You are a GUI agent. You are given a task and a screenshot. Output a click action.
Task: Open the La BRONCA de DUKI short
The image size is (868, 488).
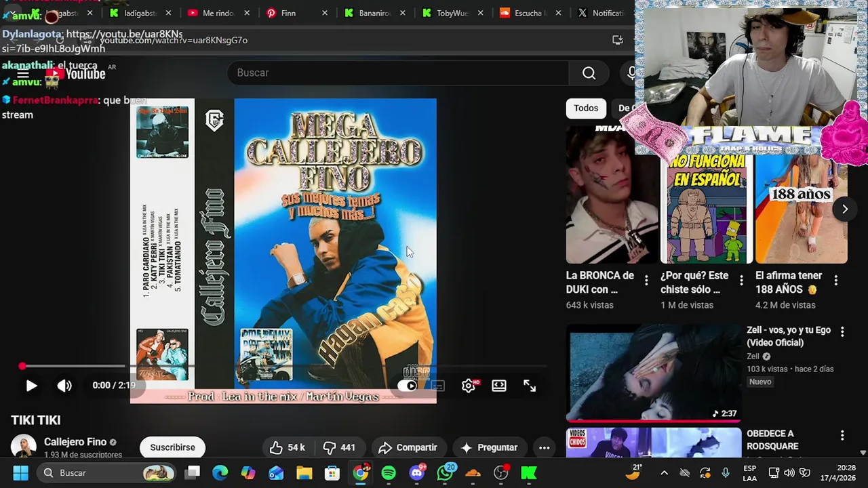[612, 195]
